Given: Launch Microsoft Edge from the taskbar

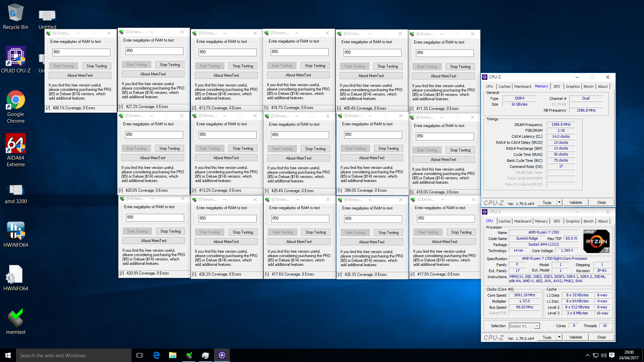Looking at the screenshot, I should coord(156,355).
